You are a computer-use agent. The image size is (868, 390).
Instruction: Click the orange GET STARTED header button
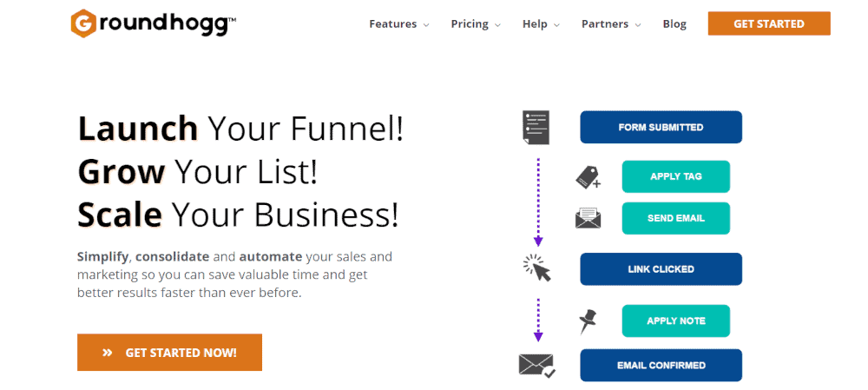pos(769,23)
